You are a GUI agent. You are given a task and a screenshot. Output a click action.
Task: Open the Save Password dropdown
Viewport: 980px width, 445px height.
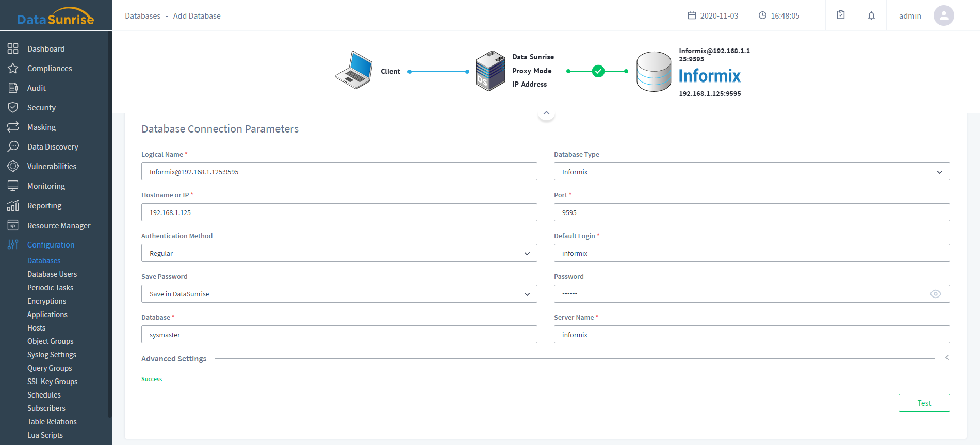[339, 294]
